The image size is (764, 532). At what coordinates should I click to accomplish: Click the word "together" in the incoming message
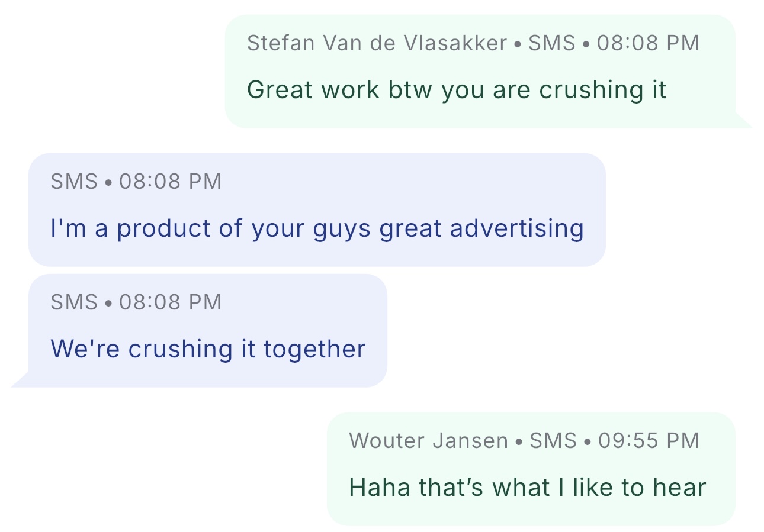pos(314,349)
